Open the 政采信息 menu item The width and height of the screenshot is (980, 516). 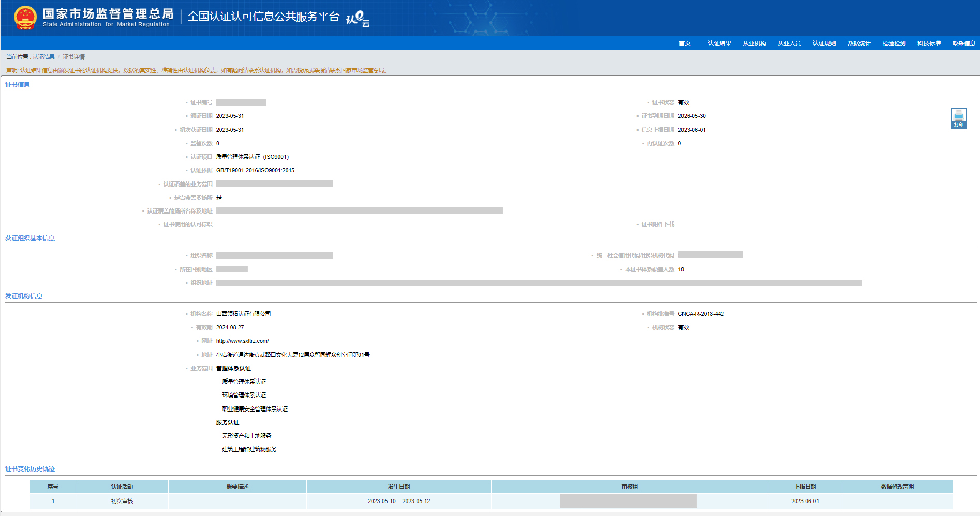tap(963, 43)
